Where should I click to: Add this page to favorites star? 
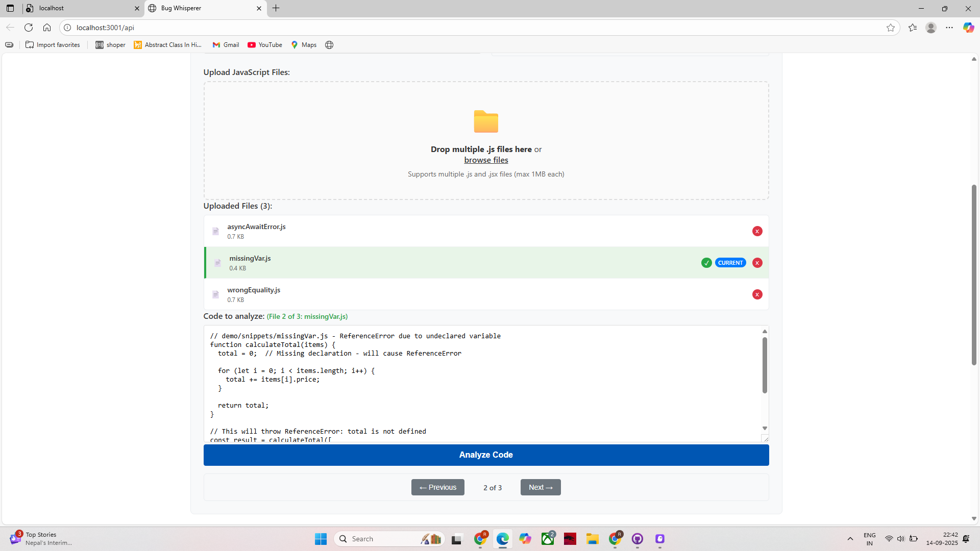[890, 28]
